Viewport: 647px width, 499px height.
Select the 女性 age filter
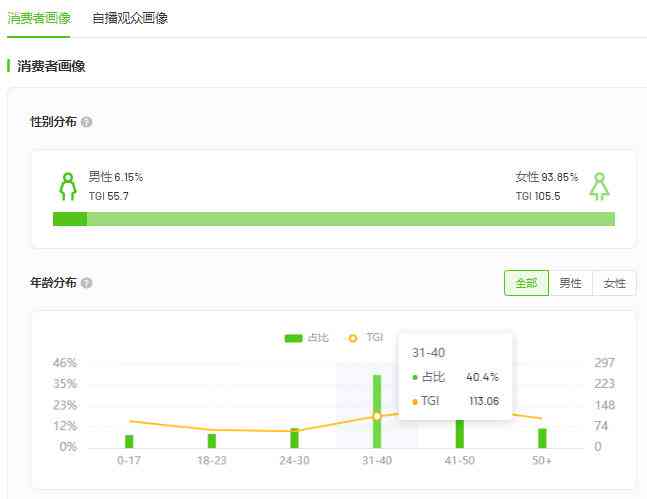(x=614, y=283)
